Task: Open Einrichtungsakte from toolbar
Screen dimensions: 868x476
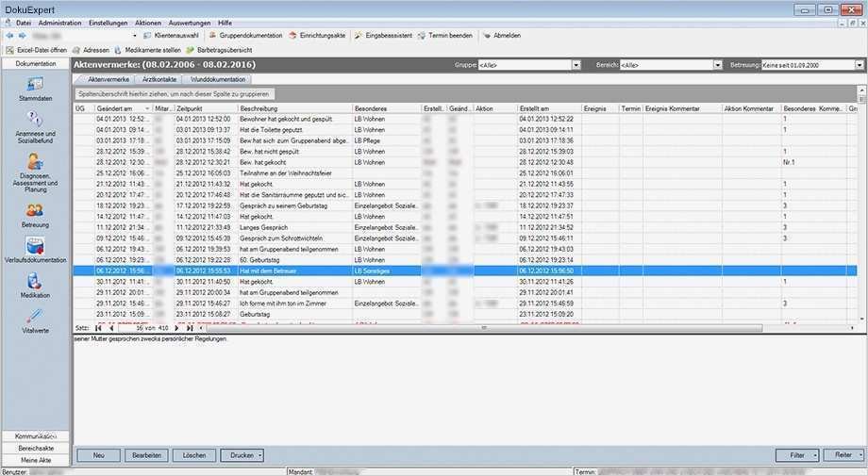Action: pyautogui.click(x=317, y=36)
